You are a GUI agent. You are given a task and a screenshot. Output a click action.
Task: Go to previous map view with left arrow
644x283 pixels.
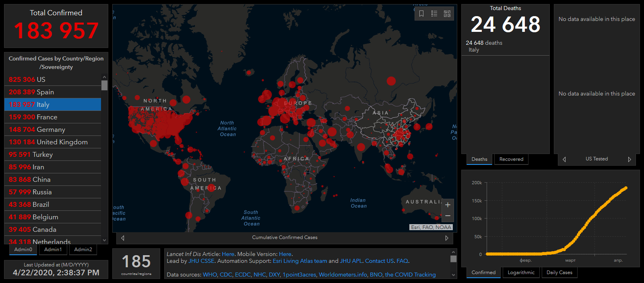click(x=123, y=238)
